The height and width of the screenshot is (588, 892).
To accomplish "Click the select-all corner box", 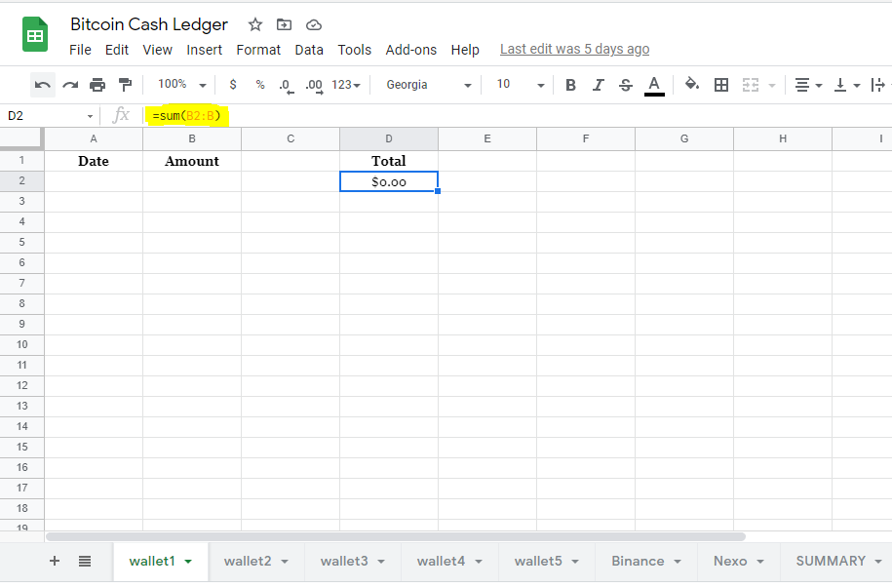I will [x=21, y=138].
